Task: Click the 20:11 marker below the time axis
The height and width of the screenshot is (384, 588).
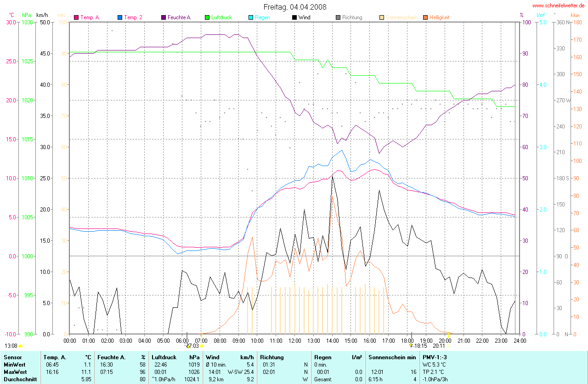Action: [439, 346]
